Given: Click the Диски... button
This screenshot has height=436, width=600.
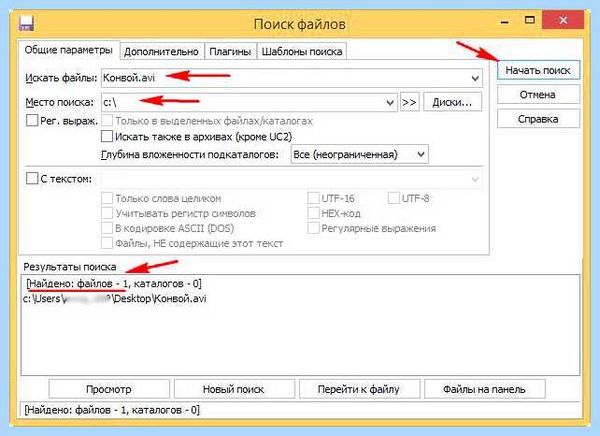Looking at the screenshot, I should pos(452,102).
